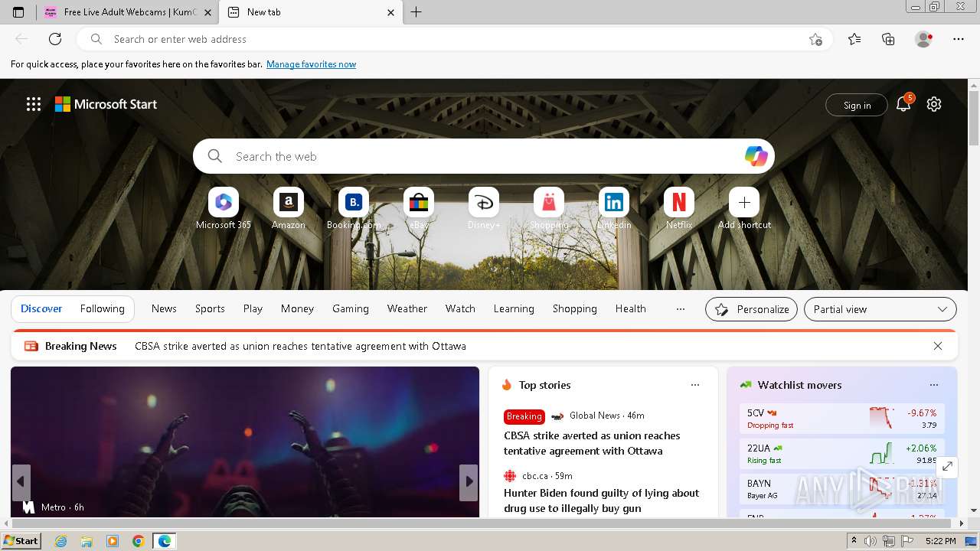Close the New tab tab
This screenshot has width=980, height=551.
click(x=391, y=12)
